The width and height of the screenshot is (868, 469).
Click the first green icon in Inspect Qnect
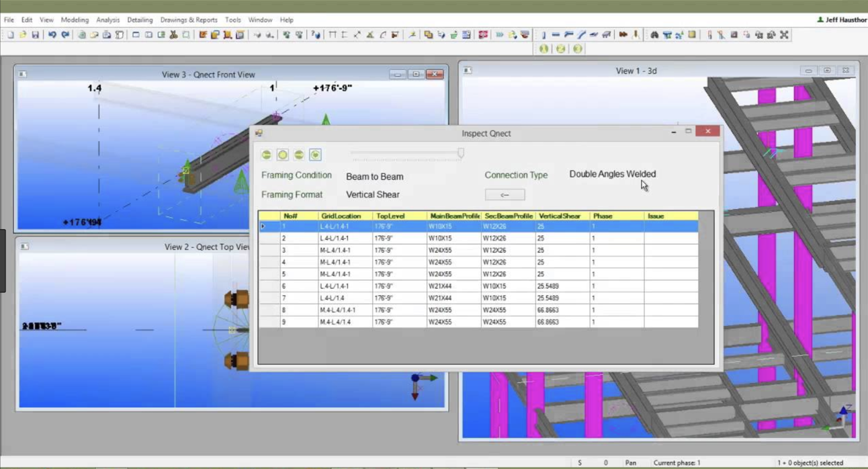point(267,155)
